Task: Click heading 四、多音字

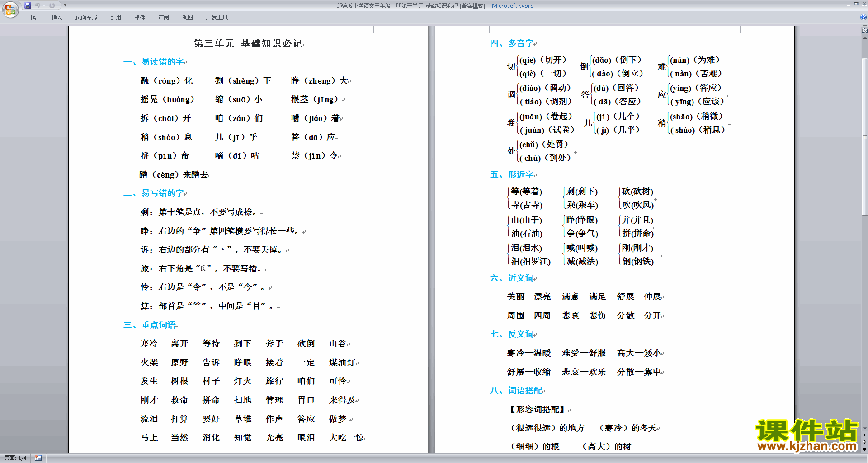Action: coord(512,43)
